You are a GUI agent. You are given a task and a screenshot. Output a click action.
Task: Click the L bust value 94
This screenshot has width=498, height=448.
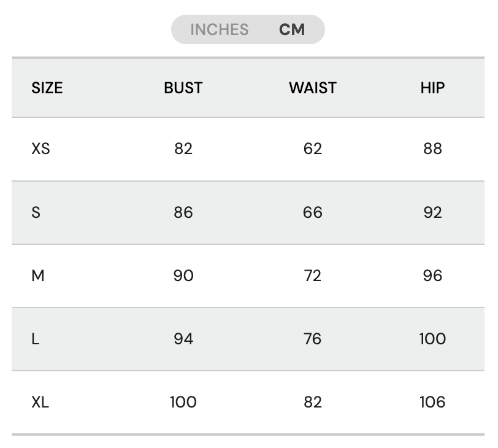(x=183, y=339)
